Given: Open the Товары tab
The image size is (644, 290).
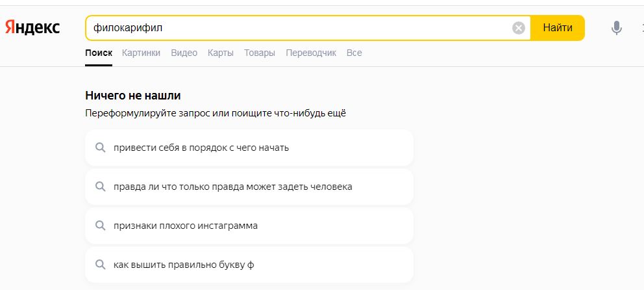Looking at the screenshot, I should click(259, 53).
